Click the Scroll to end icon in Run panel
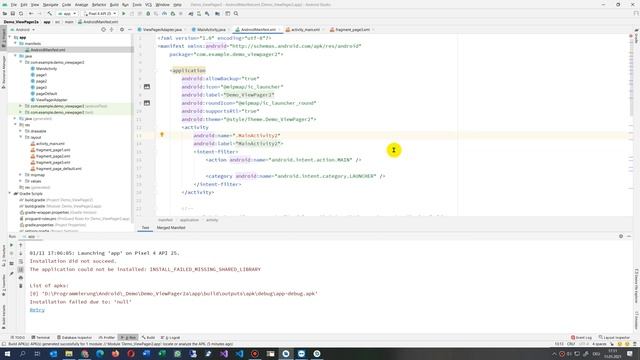This screenshot has width=640, height=360. (x=21, y=270)
